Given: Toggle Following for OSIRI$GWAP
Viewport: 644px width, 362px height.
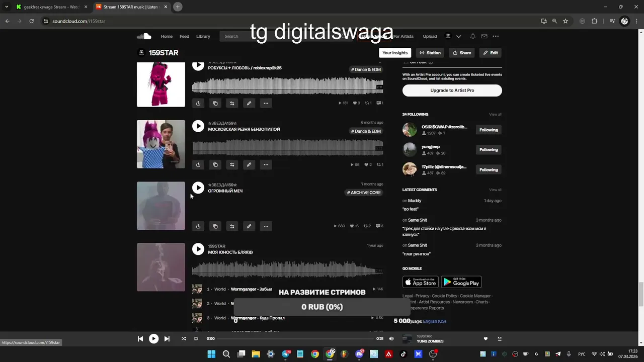Looking at the screenshot, I should (x=489, y=130).
